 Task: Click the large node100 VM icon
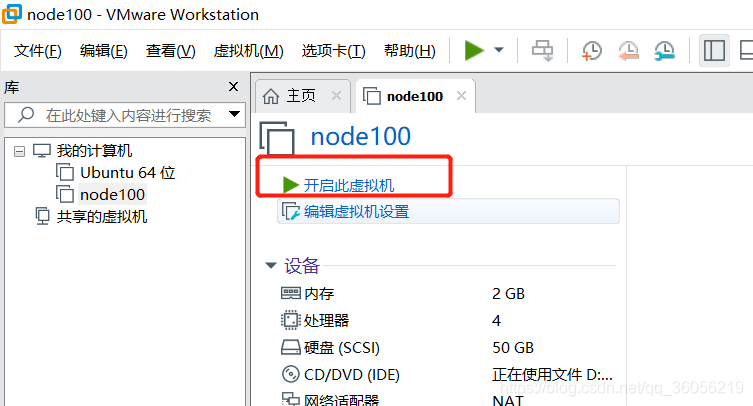(277, 138)
